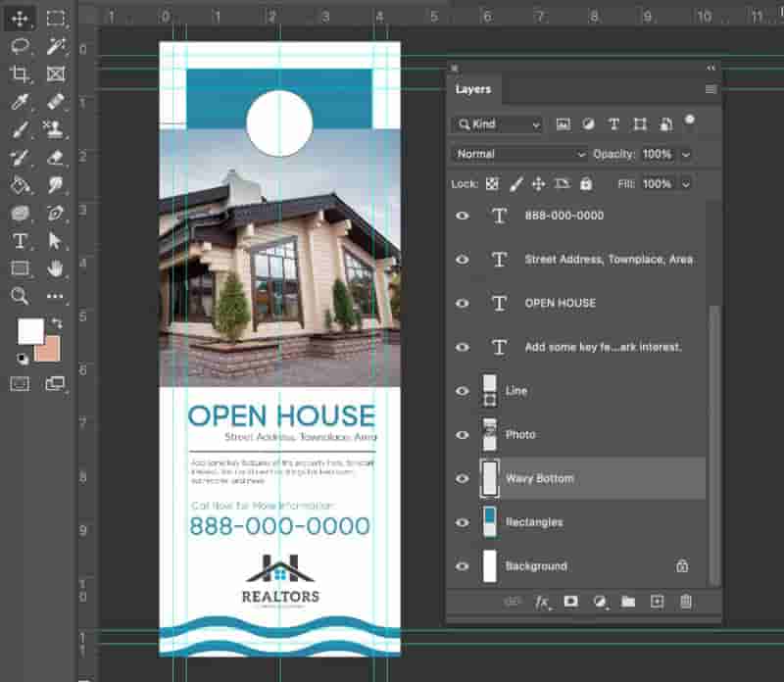
Task: Expand the Opacity value dropdown
Action: (686, 155)
